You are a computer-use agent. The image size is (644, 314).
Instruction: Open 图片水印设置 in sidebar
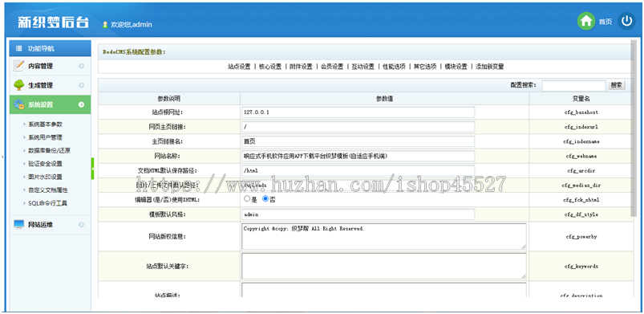coord(45,177)
